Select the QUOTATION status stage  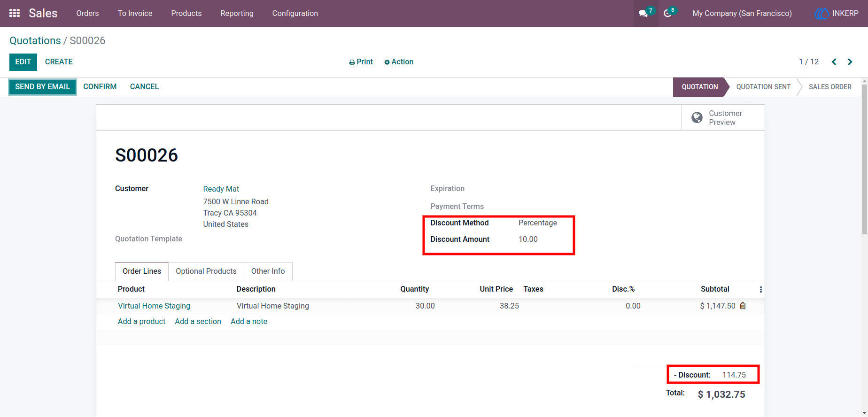pos(700,87)
